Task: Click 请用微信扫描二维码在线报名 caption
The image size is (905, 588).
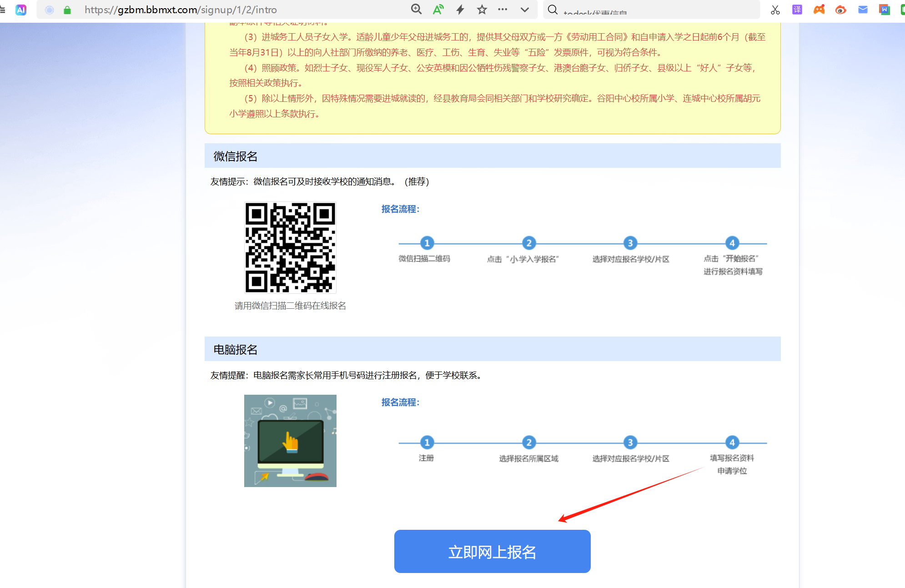Action: [290, 306]
